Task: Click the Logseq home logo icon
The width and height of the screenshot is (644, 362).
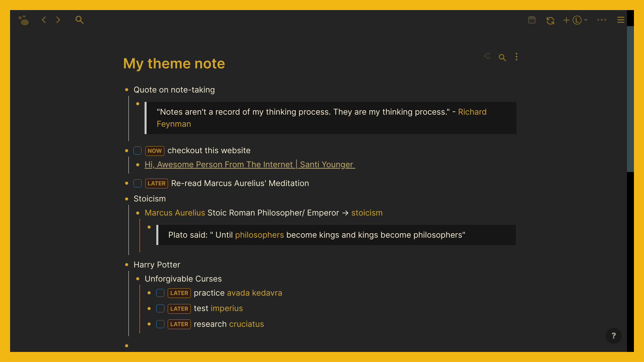Action: 23,20
